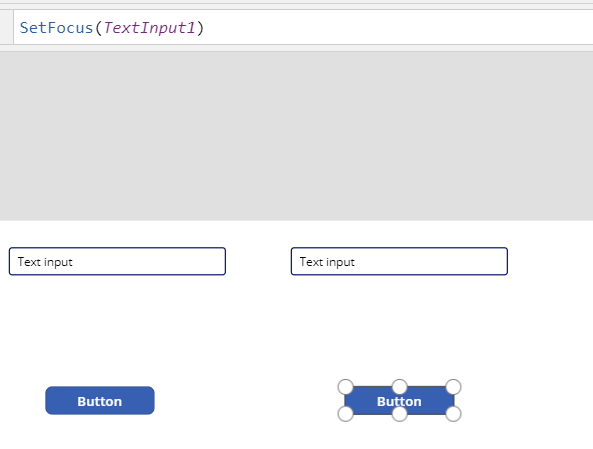Click the unselected left Button
Screen dimensions: 593x449
(x=100, y=401)
